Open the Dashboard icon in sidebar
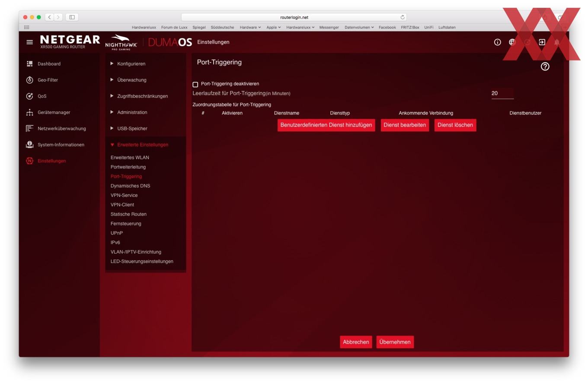 (x=29, y=63)
